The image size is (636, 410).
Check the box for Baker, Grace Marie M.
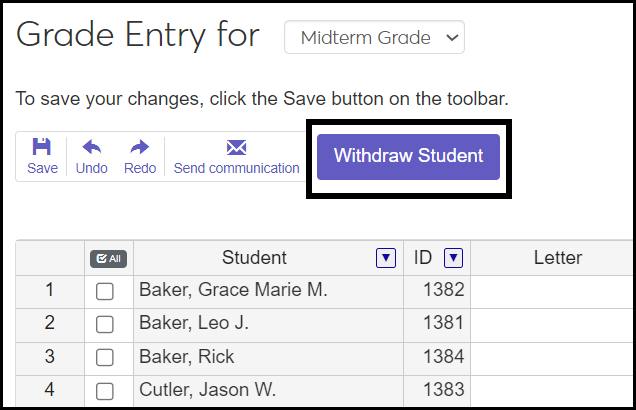click(x=105, y=292)
